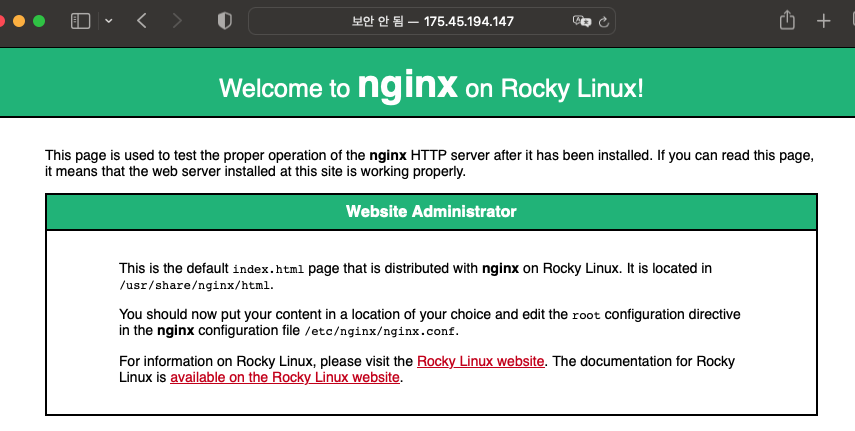Image resolution: width=855 pixels, height=431 pixels.
Task: Click the 'Welcome to nginx on Rocky Linux!' heading
Action: [431, 87]
